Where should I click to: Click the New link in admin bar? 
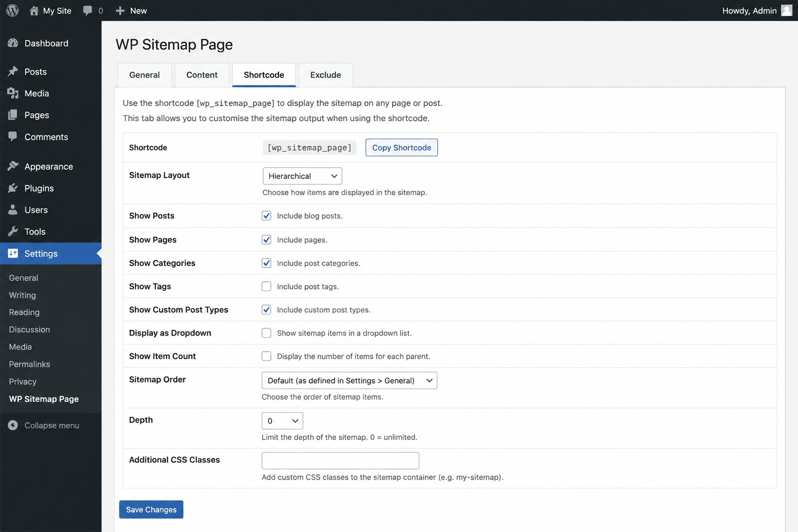point(138,10)
